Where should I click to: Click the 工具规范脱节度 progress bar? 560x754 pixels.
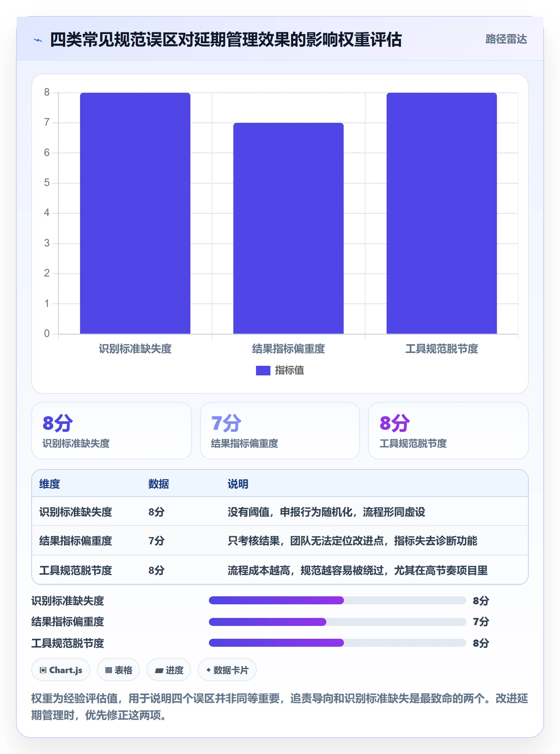click(337, 643)
